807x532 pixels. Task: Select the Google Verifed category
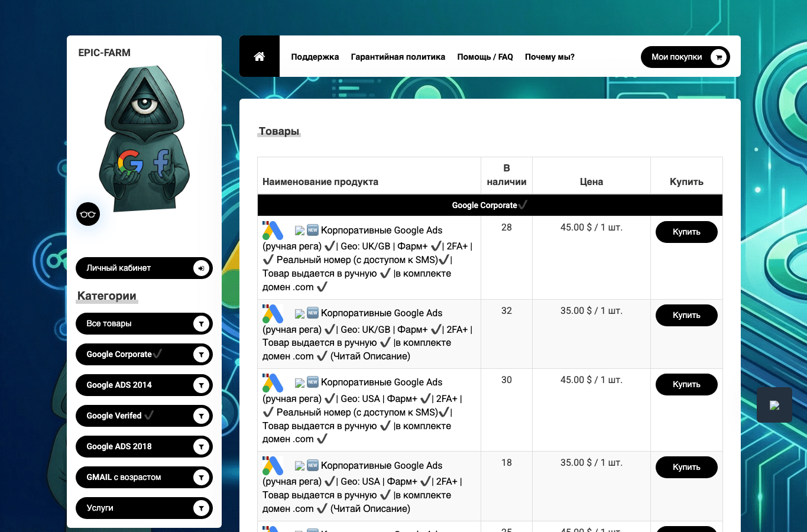click(x=144, y=416)
